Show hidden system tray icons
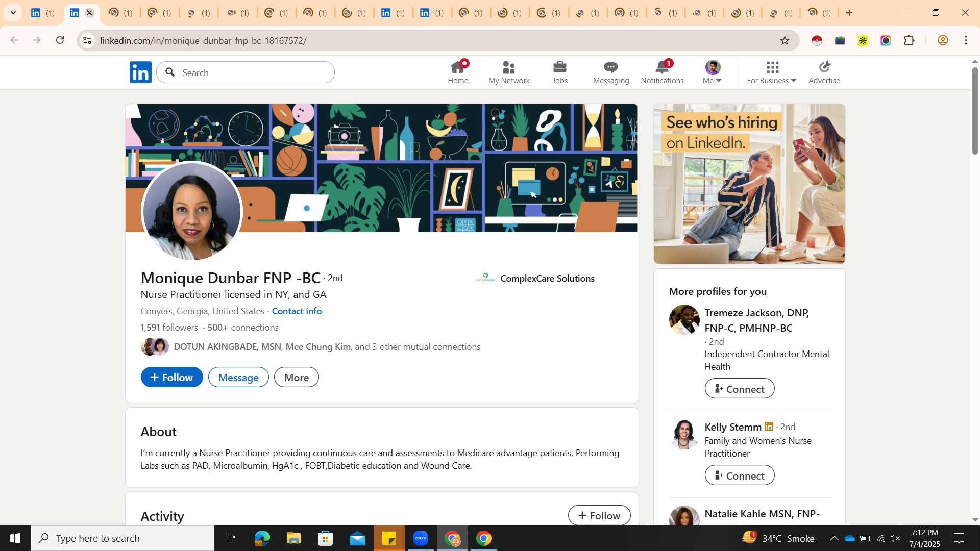The width and height of the screenshot is (980, 551). point(834,538)
